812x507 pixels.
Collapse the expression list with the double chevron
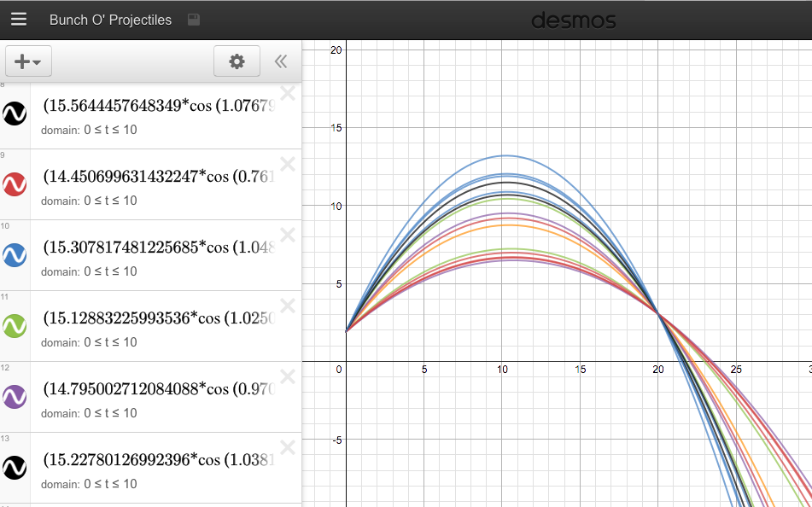click(x=282, y=61)
